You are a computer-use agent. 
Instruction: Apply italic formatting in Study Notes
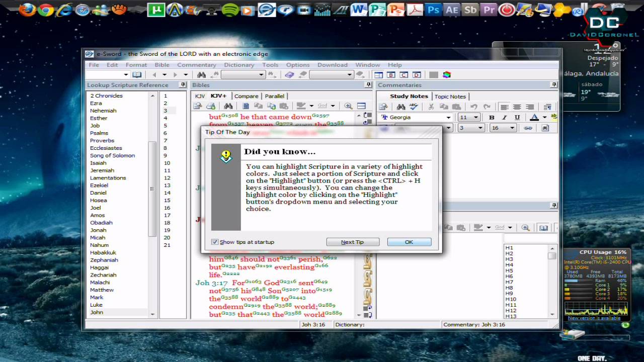click(504, 117)
